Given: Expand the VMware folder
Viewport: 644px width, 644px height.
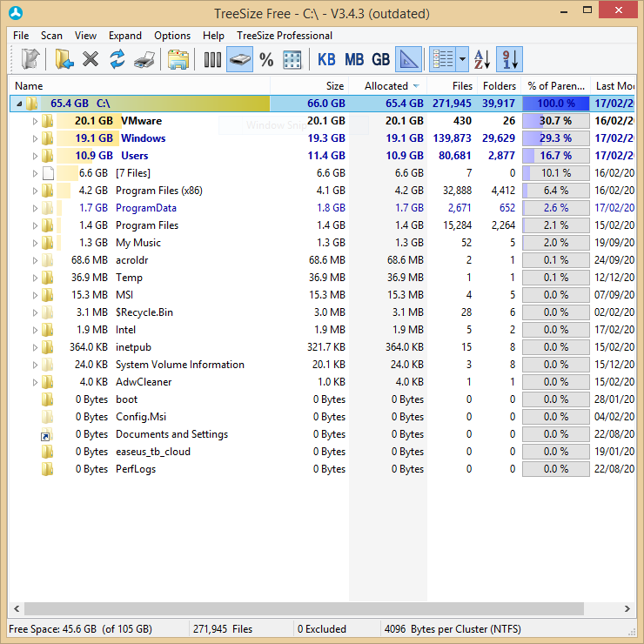Looking at the screenshot, I should point(35,121).
